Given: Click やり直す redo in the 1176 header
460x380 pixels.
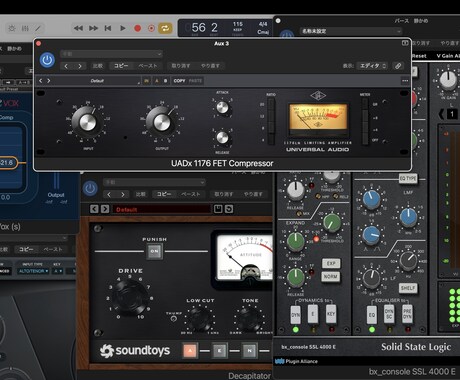Looking at the screenshot, I should click(x=210, y=66).
